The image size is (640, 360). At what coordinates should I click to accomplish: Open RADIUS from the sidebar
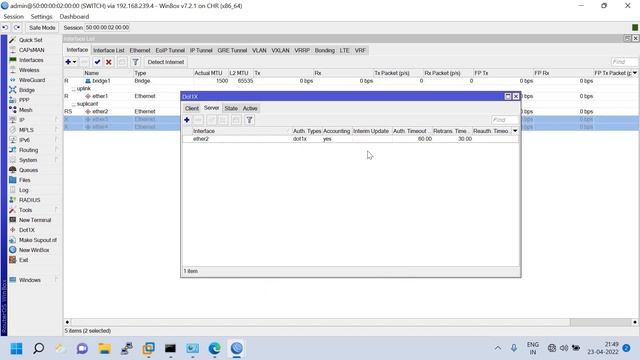tap(29, 200)
